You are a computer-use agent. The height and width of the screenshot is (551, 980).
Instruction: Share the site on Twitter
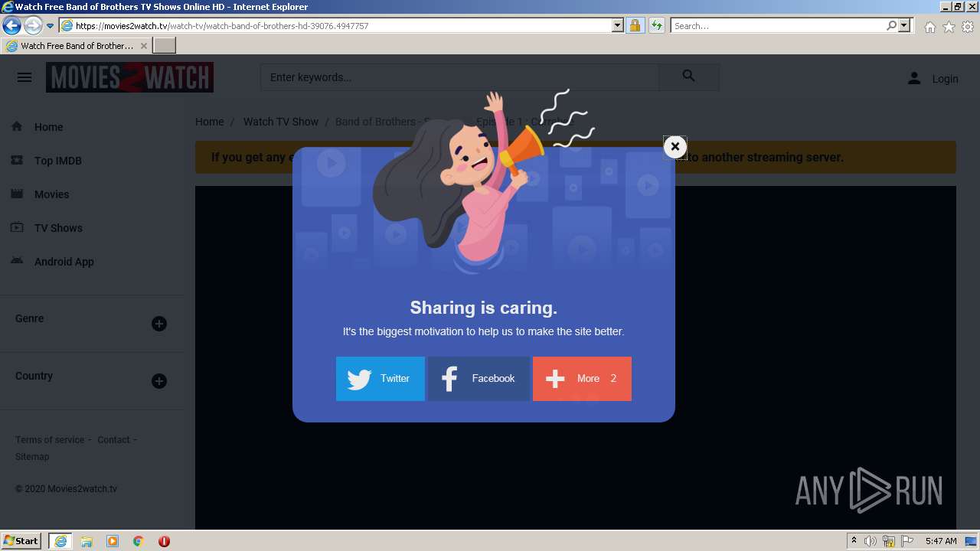pyautogui.click(x=381, y=378)
